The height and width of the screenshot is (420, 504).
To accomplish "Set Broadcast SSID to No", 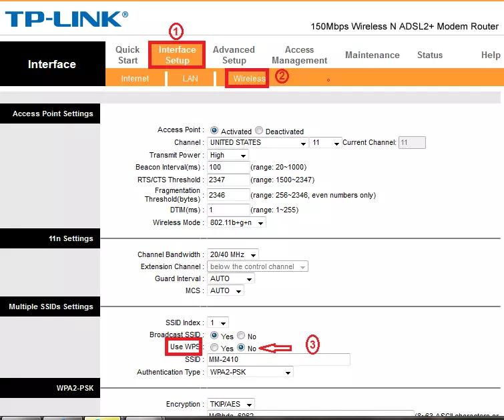I will pyautogui.click(x=242, y=336).
